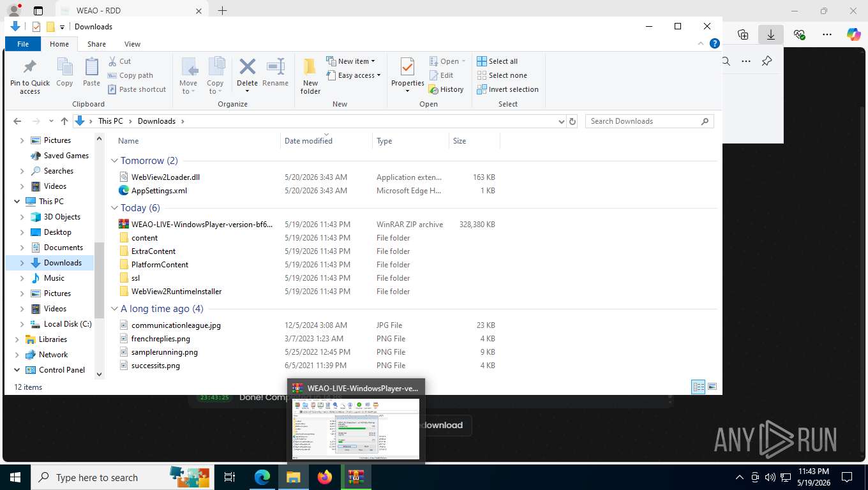Click Select none
This screenshot has height=490, width=868.
pos(502,75)
